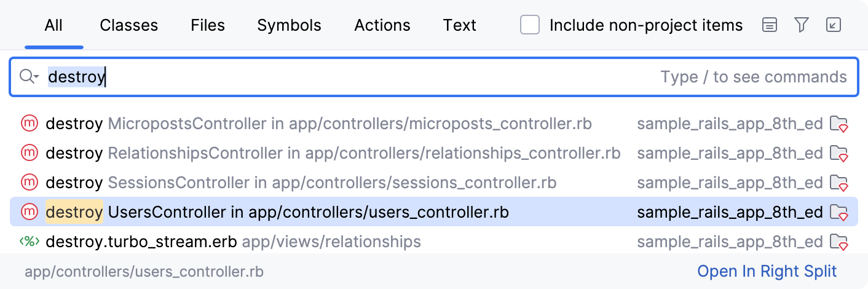Image resolution: width=868 pixels, height=289 pixels.
Task: Select destroy in RelationshipsController result
Action: point(434,153)
